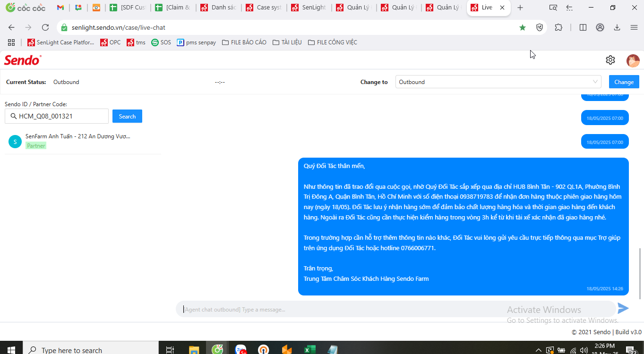
Task: Click the 18/05/2025 14:26 message timestamp
Action: point(605,288)
